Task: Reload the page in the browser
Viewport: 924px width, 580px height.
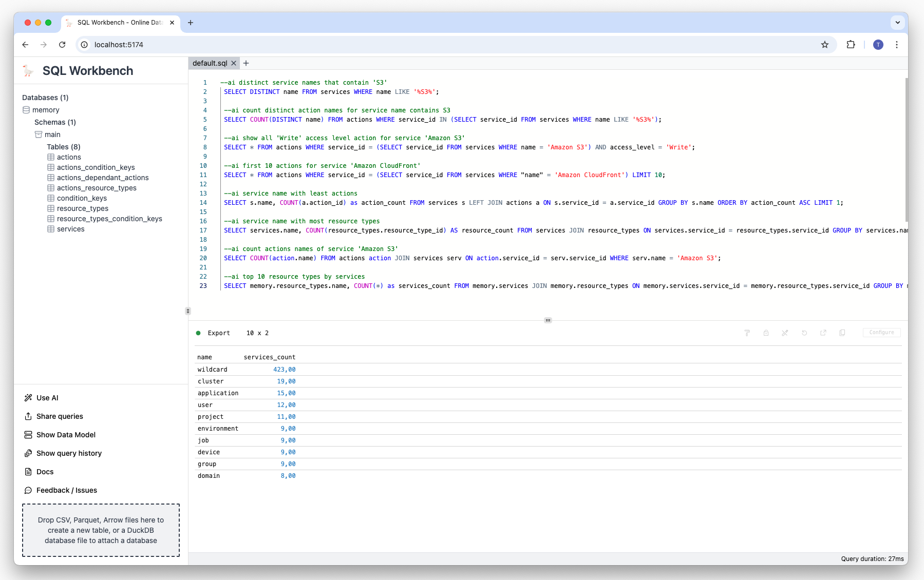Action: click(x=62, y=45)
